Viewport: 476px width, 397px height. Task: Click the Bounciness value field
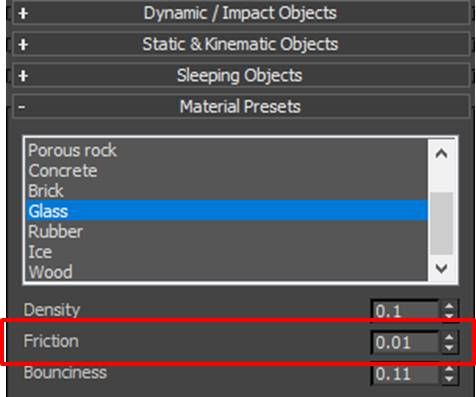pos(405,374)
